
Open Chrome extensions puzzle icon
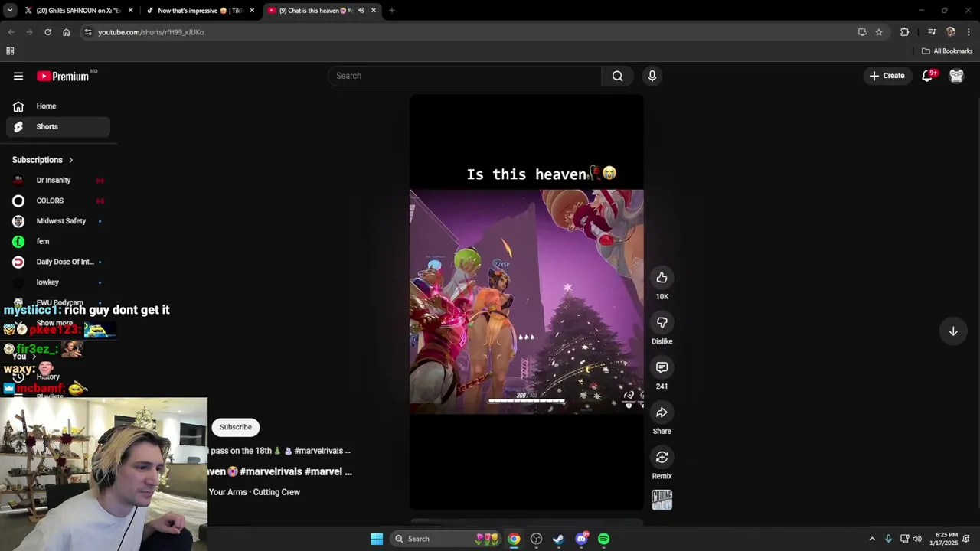(904, 32)
